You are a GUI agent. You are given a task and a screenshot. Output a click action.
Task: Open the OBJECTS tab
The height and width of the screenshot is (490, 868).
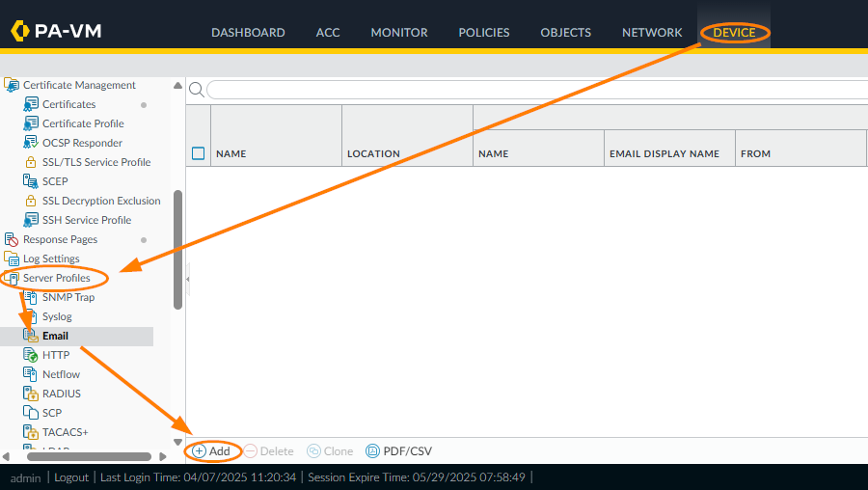(566, 33)
